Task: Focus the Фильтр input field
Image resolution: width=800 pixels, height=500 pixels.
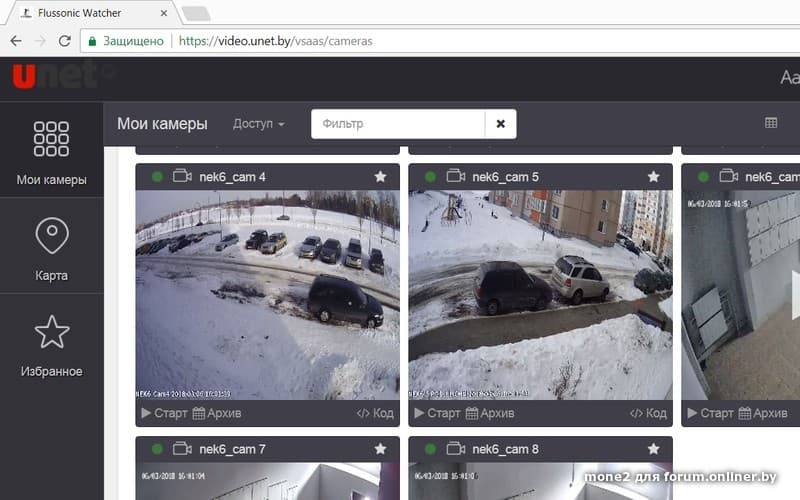Action: point(398,123)
